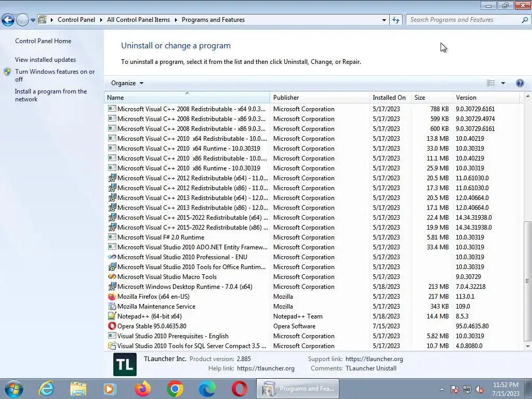Open the Windows Start button
Image resolution: width=532 pixels, height=399 pixels.
coord(14,389)
